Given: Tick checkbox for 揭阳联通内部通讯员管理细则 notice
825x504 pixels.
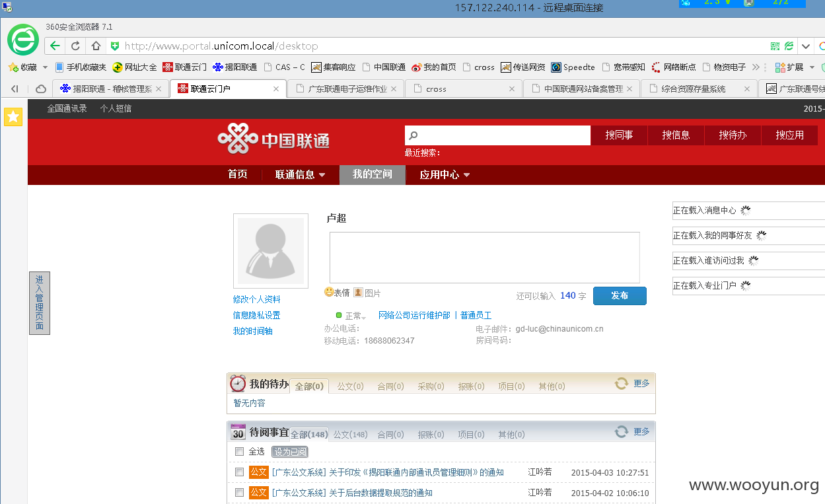Looking at the screenshot, I should click(239, 472).
